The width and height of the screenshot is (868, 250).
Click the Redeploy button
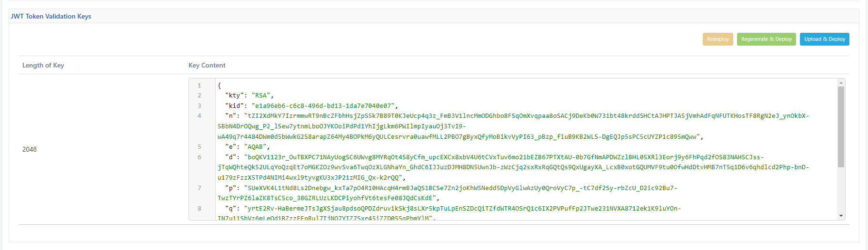(718, 39)
